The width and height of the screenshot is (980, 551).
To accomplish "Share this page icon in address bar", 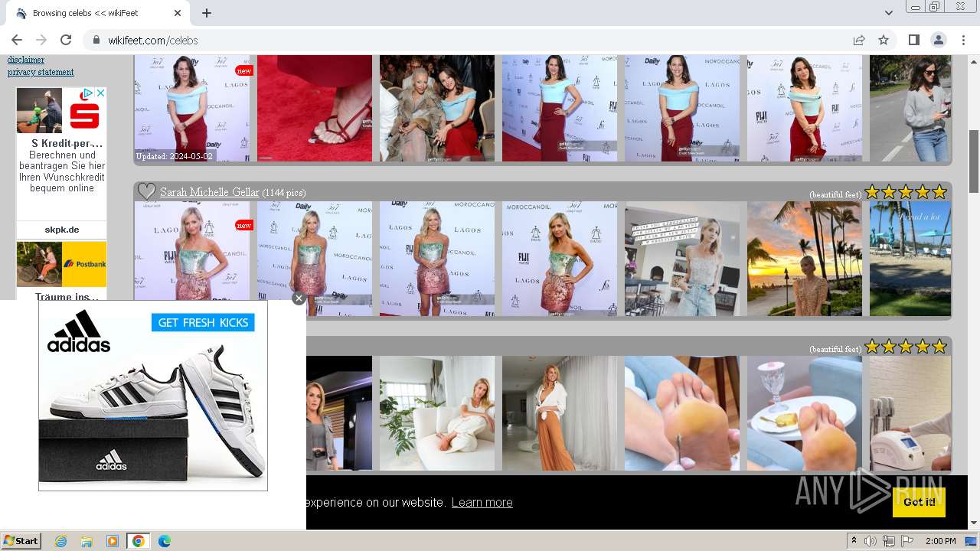I will pyautogui.click(x=859, y=40).
